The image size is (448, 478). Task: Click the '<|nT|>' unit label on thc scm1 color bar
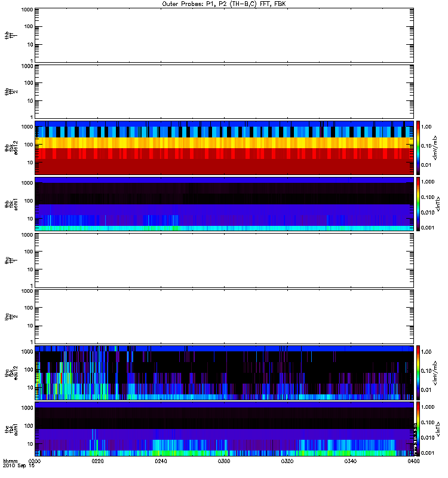(x=438, y=429)
